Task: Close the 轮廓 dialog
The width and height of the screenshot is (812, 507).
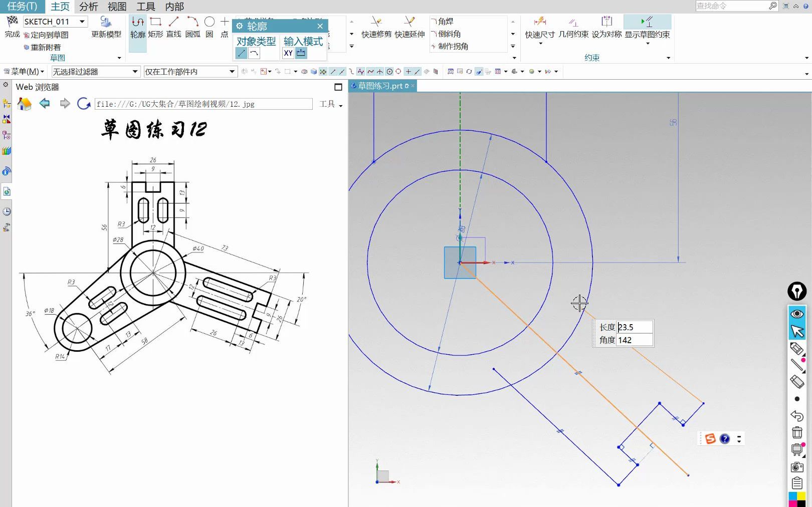Action: (x=320, y=26)
